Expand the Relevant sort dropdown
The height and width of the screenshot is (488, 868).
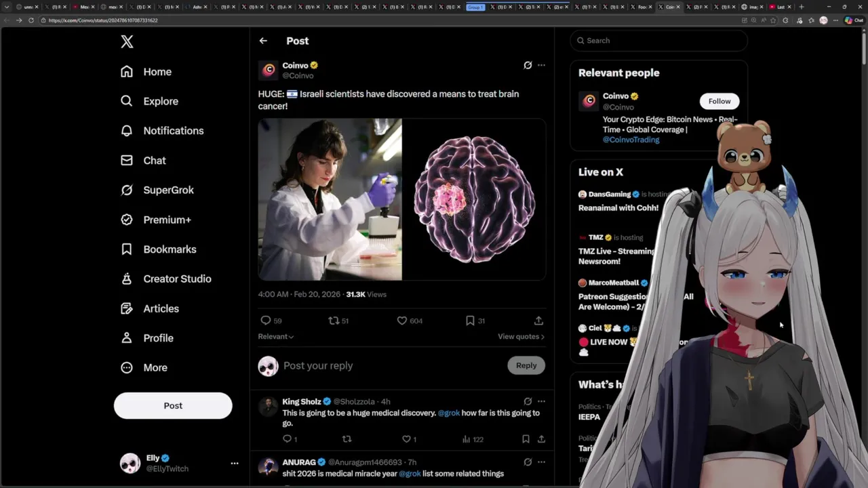point(275,337)
